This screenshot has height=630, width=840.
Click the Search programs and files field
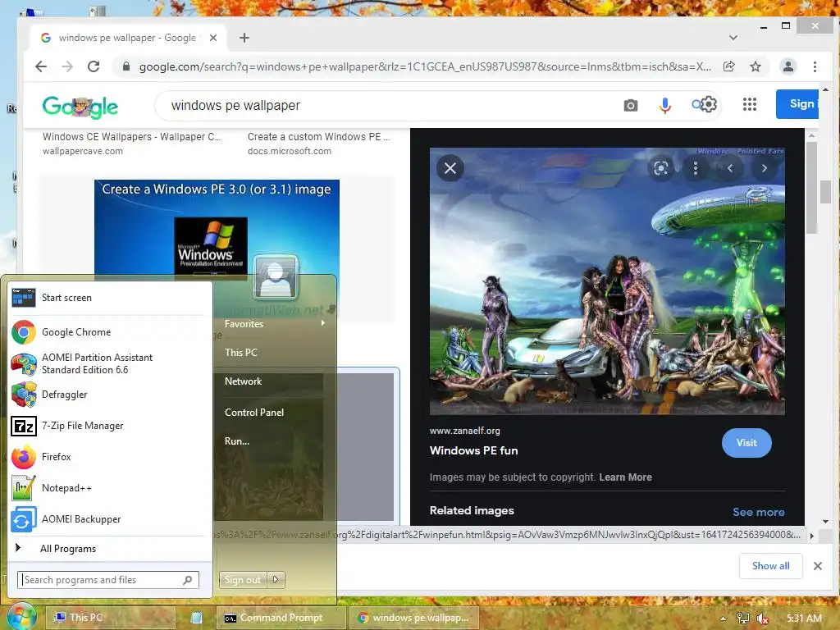(107, 580)
